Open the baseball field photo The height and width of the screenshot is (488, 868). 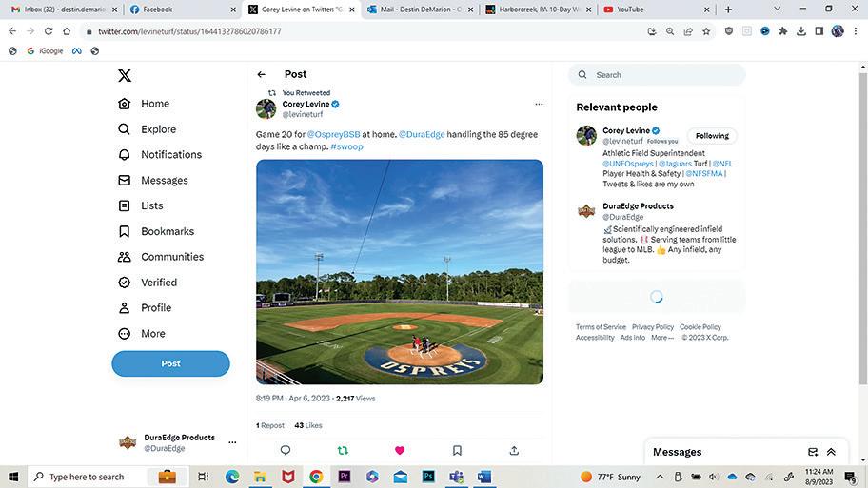[400, 272]
